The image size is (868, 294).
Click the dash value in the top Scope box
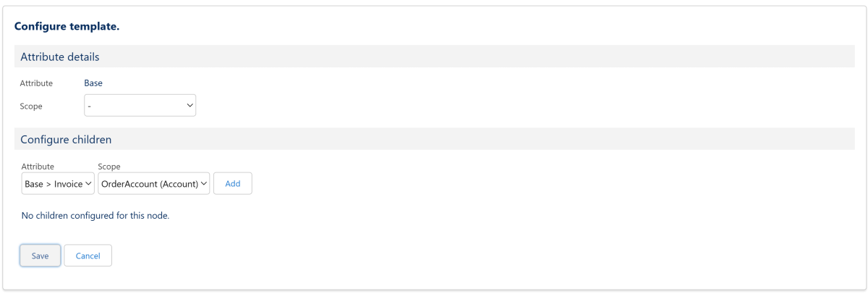click(88, 106)
